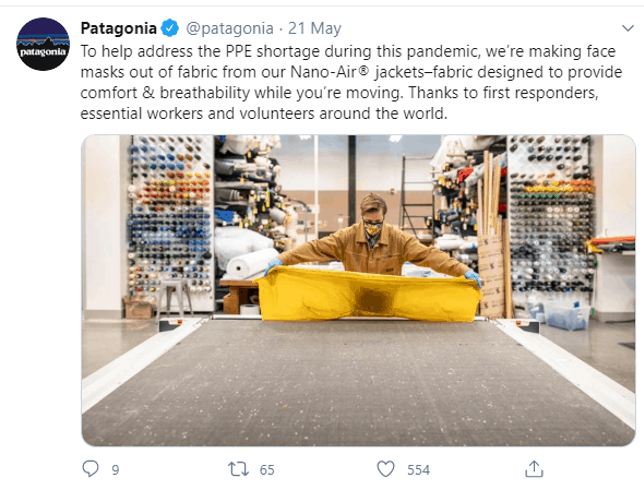Click the blue verified badge
This screenshot has height=490, width=644.
170,28
